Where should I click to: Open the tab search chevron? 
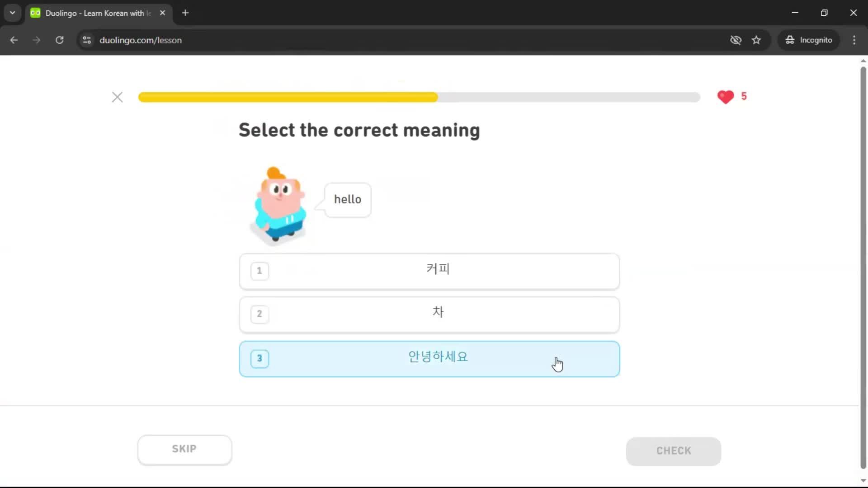pyautogui.click(x=12, y=13)
